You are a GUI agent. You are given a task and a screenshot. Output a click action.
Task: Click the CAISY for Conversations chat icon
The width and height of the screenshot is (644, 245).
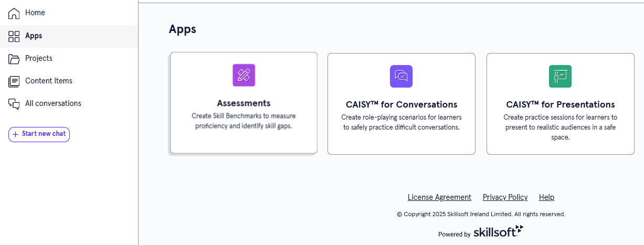coord(401,76)
